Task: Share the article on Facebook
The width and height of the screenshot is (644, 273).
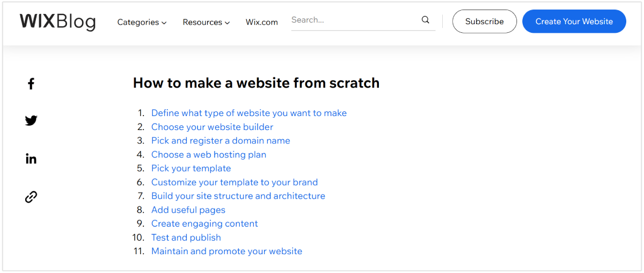Action: 31,84
